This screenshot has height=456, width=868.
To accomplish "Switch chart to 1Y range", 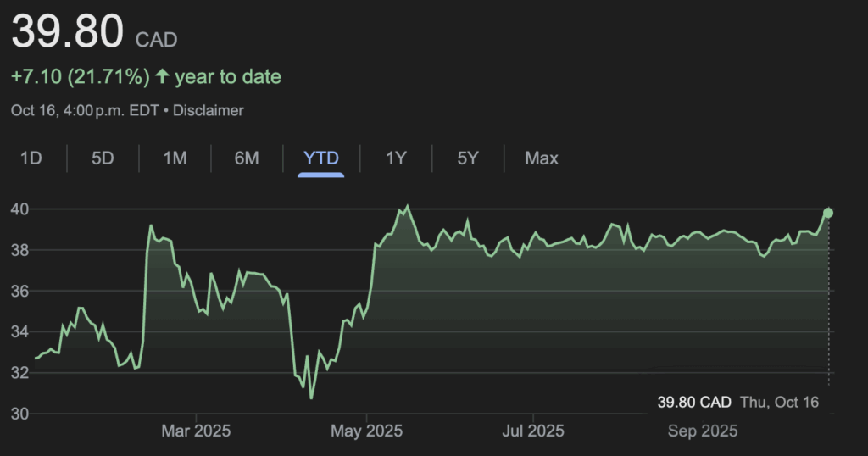I will [x=396, y=158].
